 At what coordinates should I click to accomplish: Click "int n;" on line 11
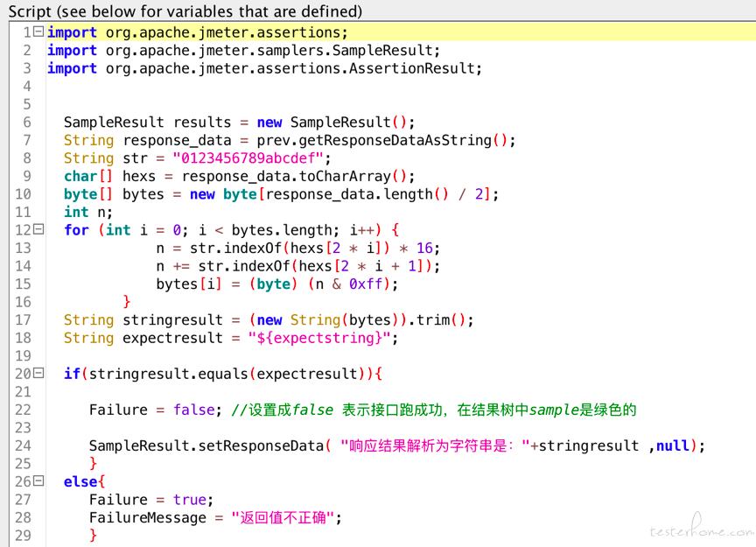(88, 213)
